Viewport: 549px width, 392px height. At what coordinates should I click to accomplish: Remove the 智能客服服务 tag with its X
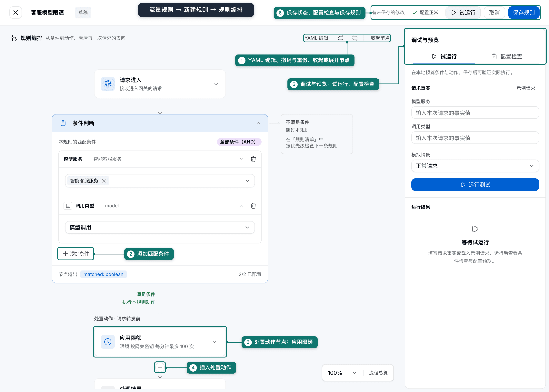104,181
